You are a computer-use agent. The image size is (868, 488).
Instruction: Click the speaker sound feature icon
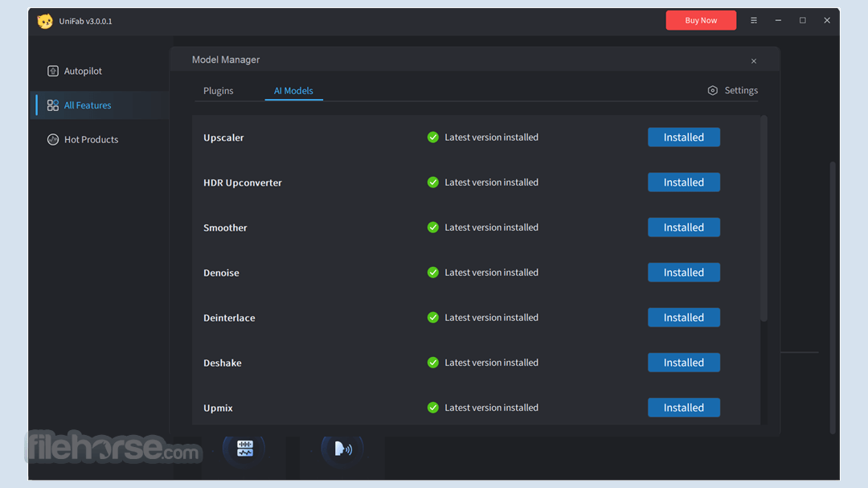pos(342,448)
